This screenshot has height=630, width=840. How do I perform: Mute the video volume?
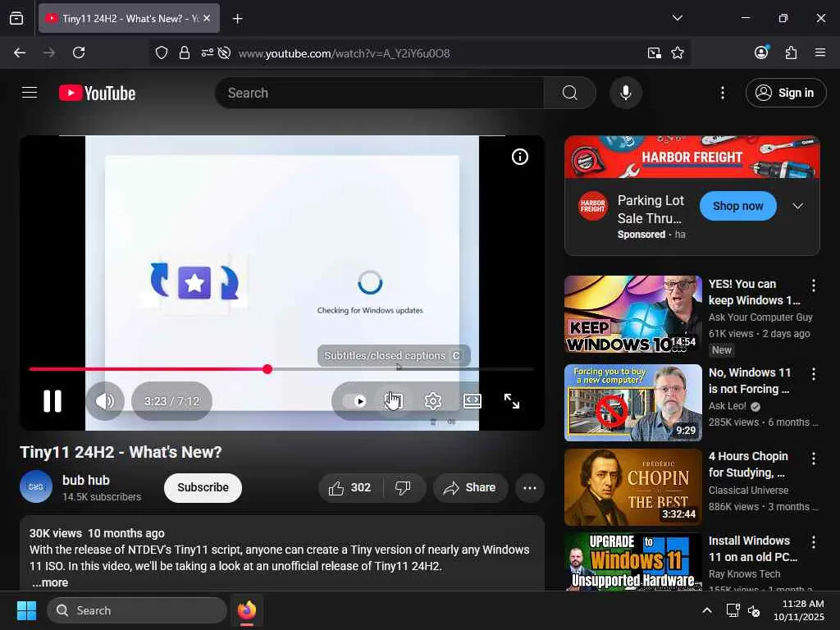point(104,400)
